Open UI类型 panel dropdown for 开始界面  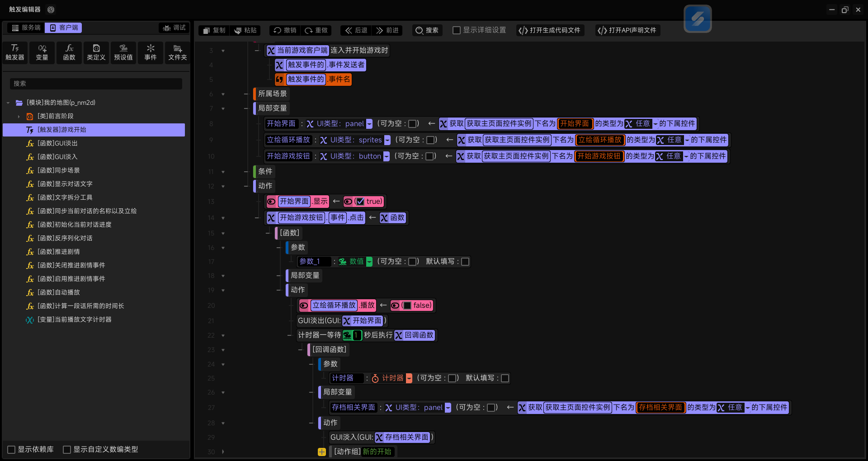[x=369, y=124]
